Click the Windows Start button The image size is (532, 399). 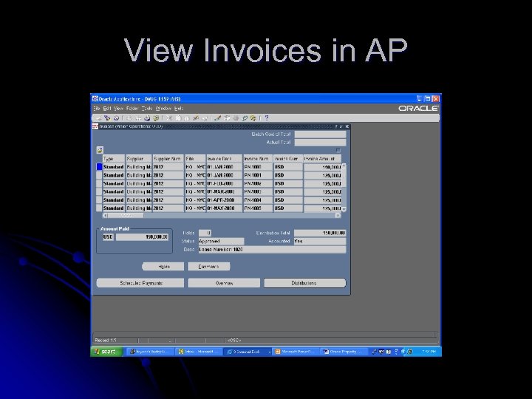tap(106, 352)
